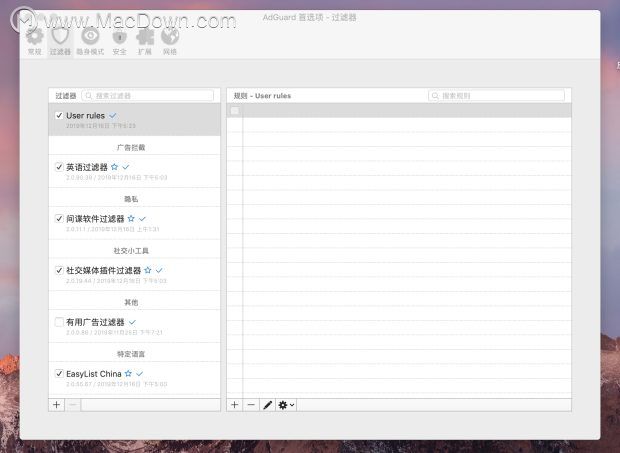Open the 隐身模式 stealth mode tab
Viewport: 620px width, 453px height.
tap(90, 42)
